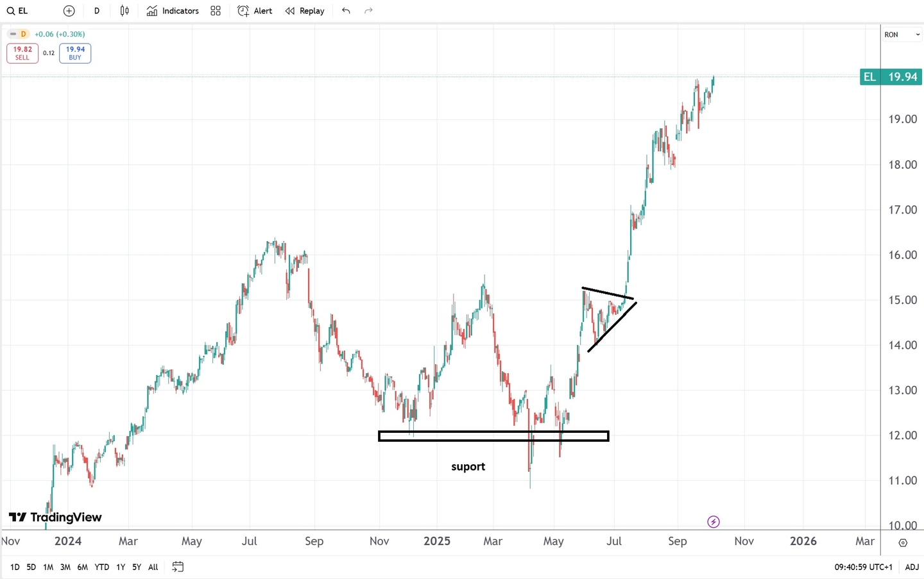This screenshot has height=579, width=924.
Task: Open the EL symbol search
Action: click(18, 11)
